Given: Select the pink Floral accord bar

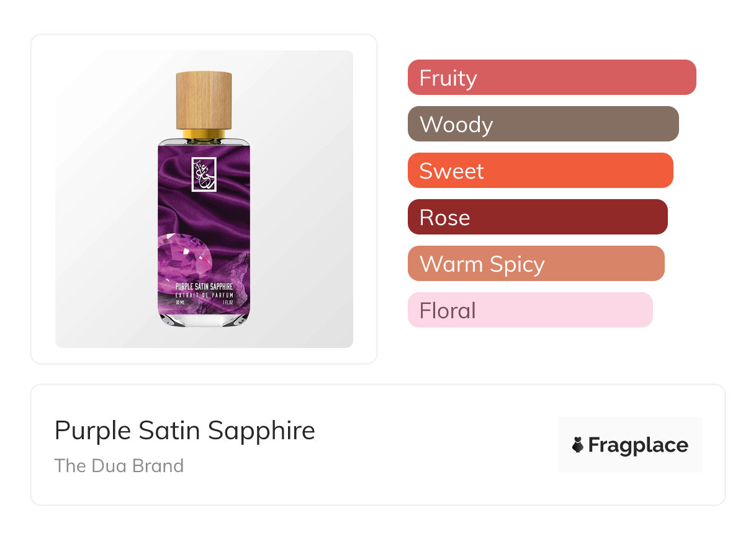Looking at the screenshot, I should coord(529,310).
